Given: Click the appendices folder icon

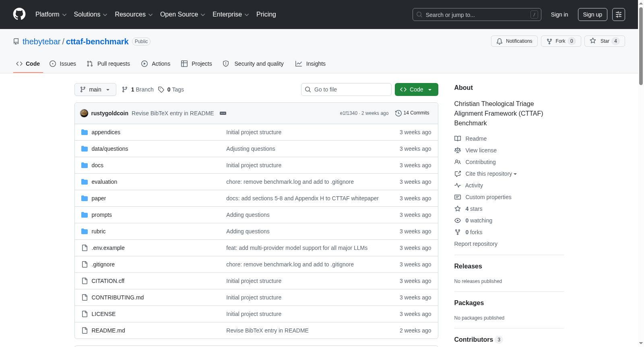Looking at the screenshot, I should pyautogui.click(x=85, y=132).
